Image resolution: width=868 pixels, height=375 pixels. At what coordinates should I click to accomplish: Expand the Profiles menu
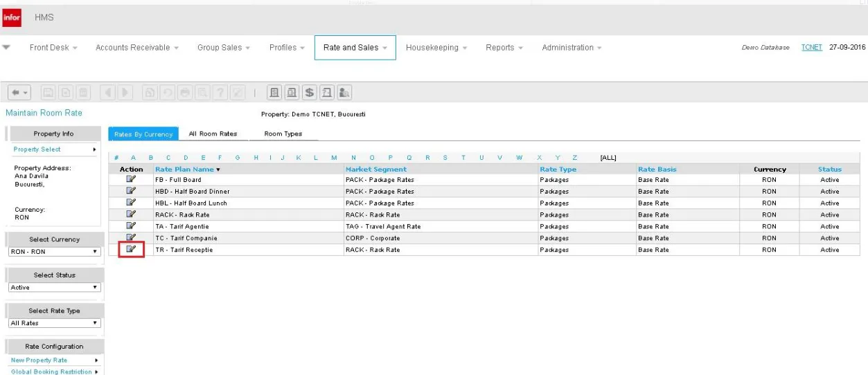tap(287, 48)
